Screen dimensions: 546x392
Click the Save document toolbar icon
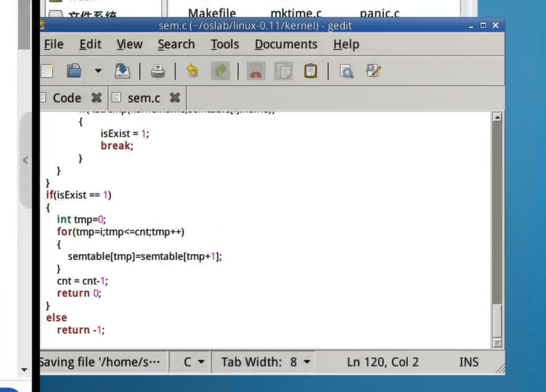(122, 71)
